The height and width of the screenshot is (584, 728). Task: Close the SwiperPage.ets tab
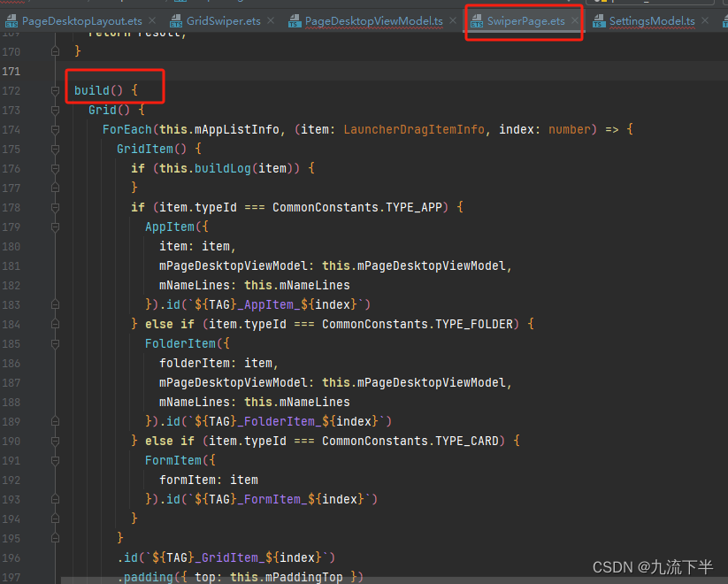coord(575,20)
